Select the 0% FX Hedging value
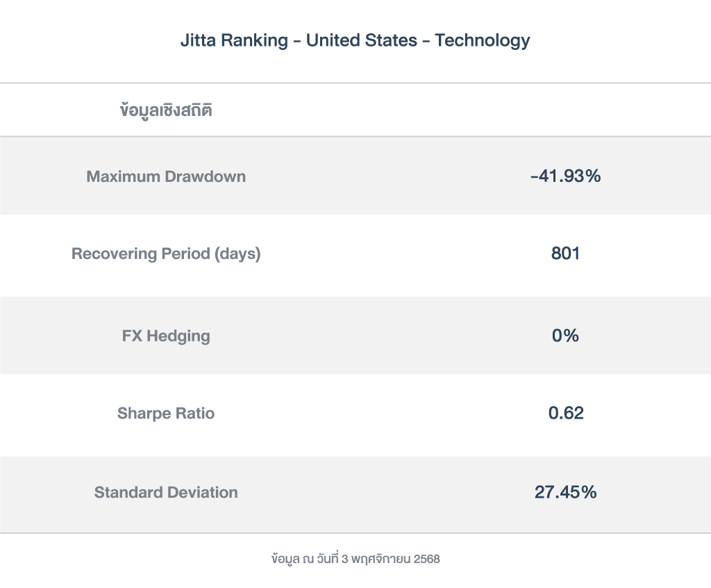Viewport: 711px width, 588px height. pyautogui.click(x=565, y=336)
